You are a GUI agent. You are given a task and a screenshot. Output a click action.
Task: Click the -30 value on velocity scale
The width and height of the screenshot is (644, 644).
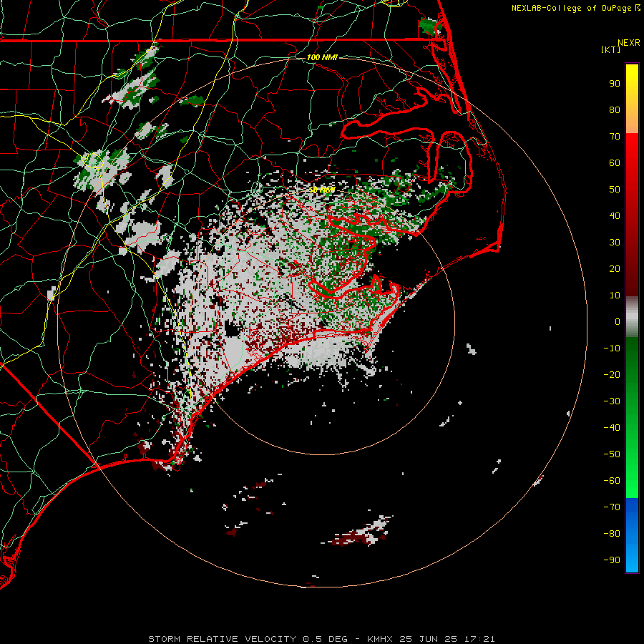(x=612, y=401)
